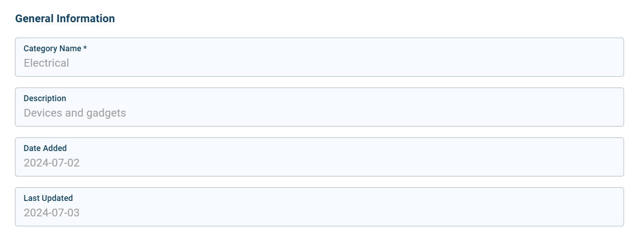The height and width of the screenshot is (249, 644).
Task: Focus the Date Added field
Action: 319,163
